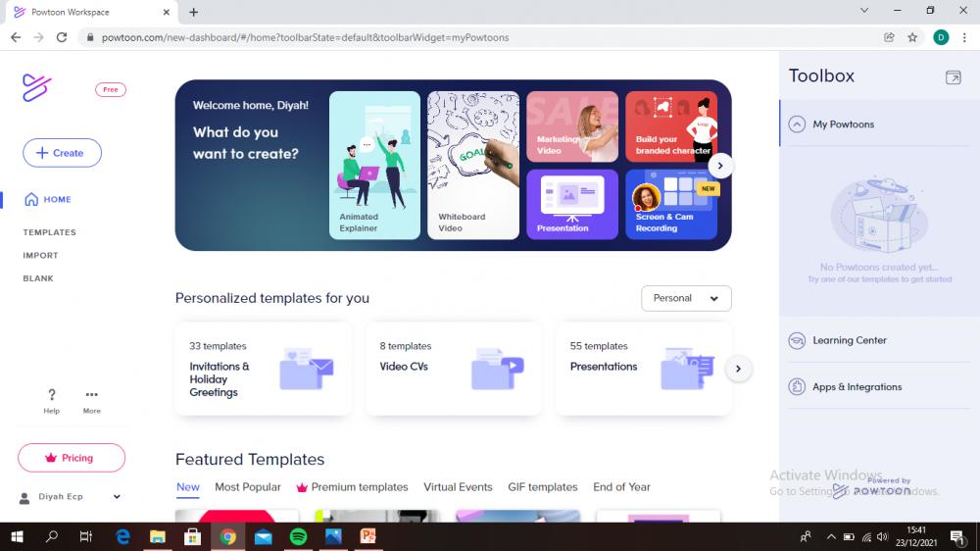This screenshot has width=980, height=551.
Task: Choose the Animated Explainer card
Action: coord(374,166)
